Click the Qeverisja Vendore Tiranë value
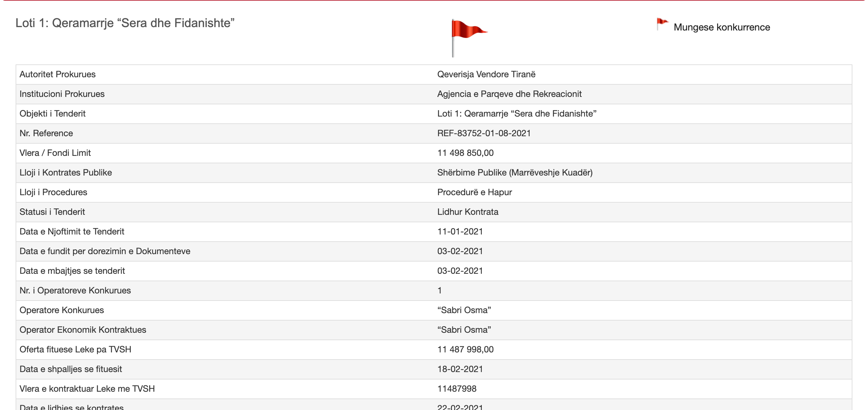The height and width of the screenshot is (410, 868). coord(486,74)
